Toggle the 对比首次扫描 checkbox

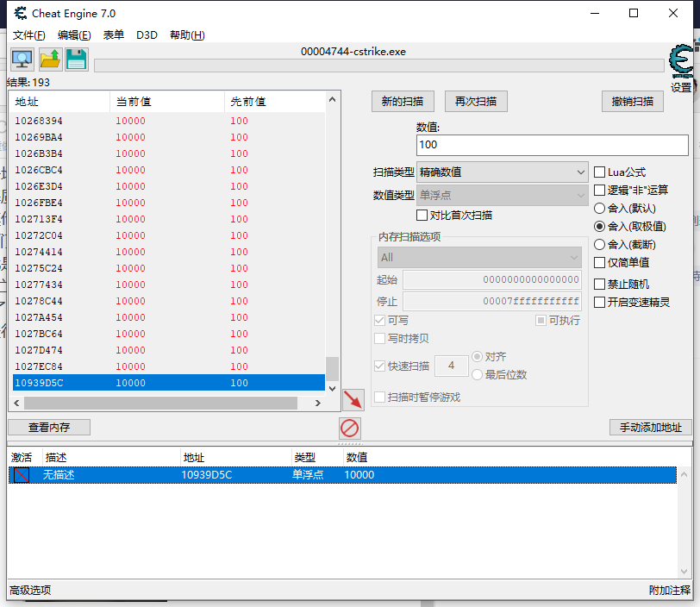pyautogui.click(x=422, y=216)
